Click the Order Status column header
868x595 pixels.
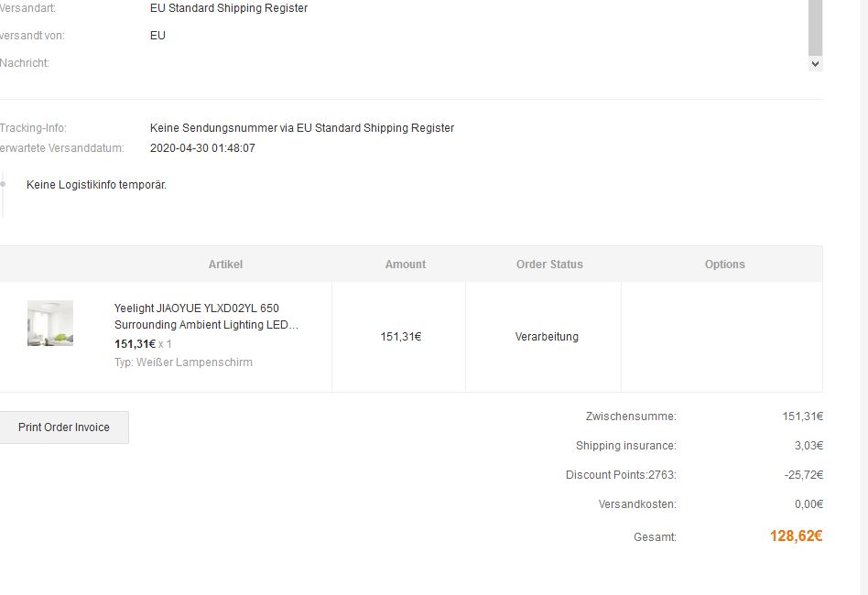(x=549, y=265)
